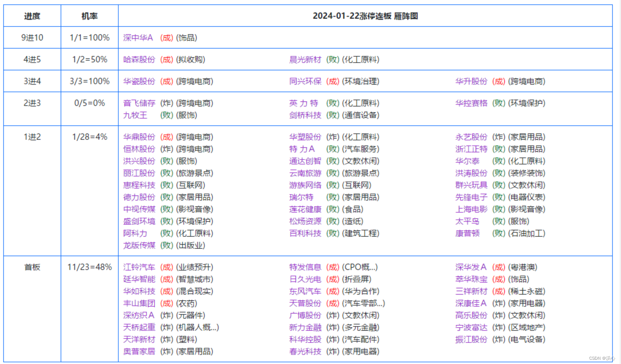Select the 延华智能 stock link
The width and height of the screenshot is (621, 364).
pyautogui.click(x=139, y=279)
